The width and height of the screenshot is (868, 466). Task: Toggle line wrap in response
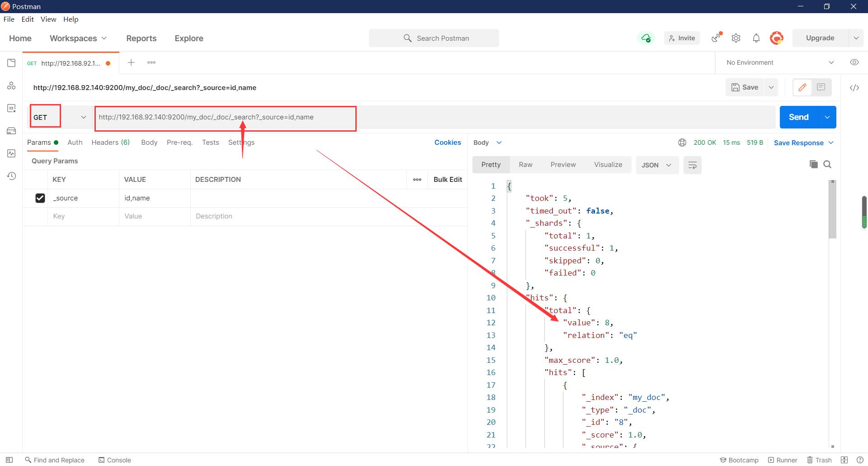[692, 165]
